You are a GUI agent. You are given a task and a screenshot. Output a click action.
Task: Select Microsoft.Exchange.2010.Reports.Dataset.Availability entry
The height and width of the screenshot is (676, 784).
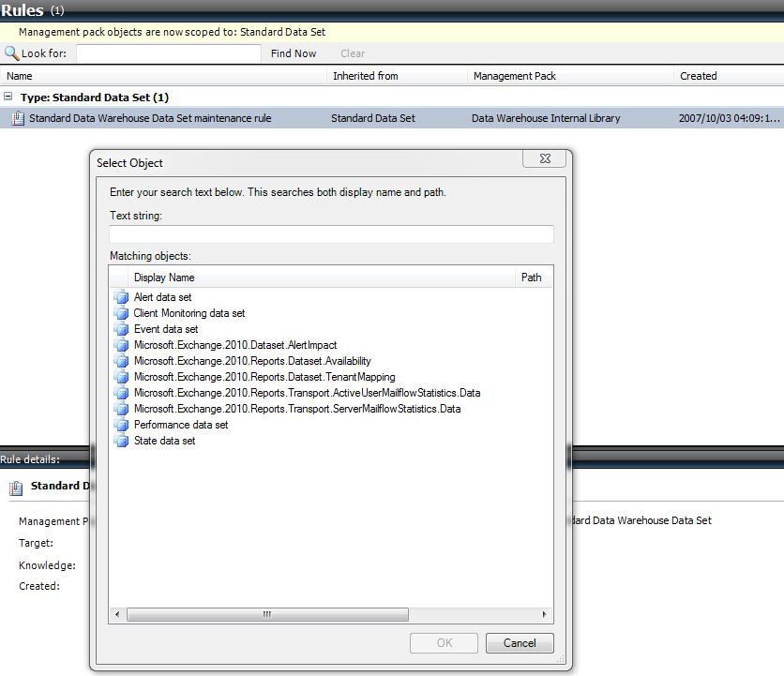[x=252, y=361]
